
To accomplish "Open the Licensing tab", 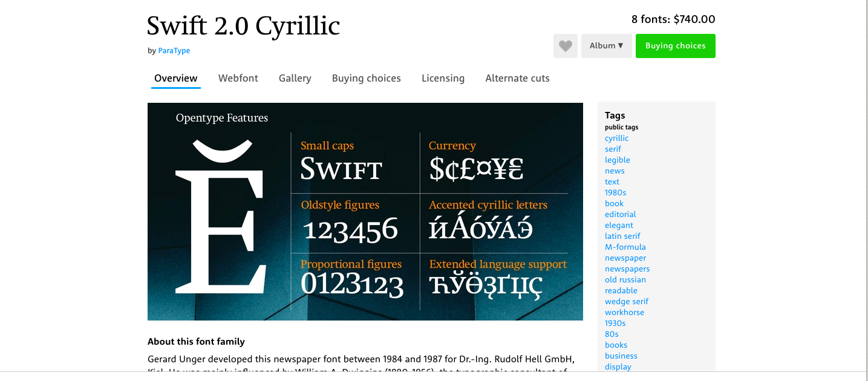I will tap(443, 78).
